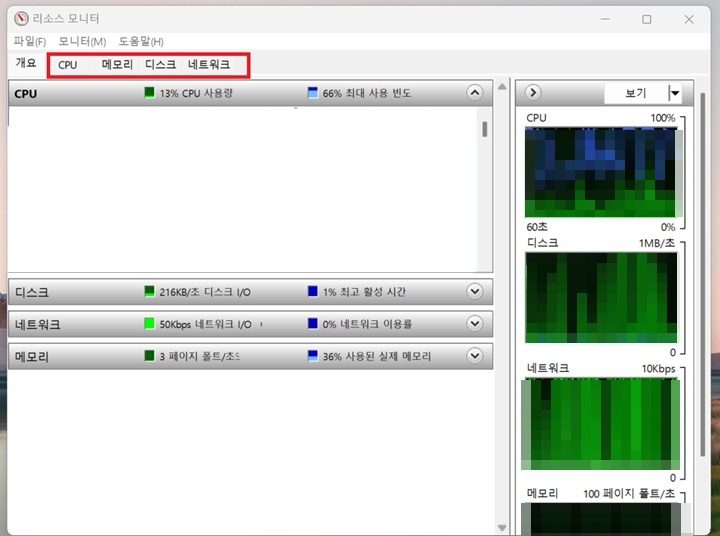Click green 216KB/초 디스크 I/O indicator square
This screenshot has width=720, height=536.
coord(149,291)
